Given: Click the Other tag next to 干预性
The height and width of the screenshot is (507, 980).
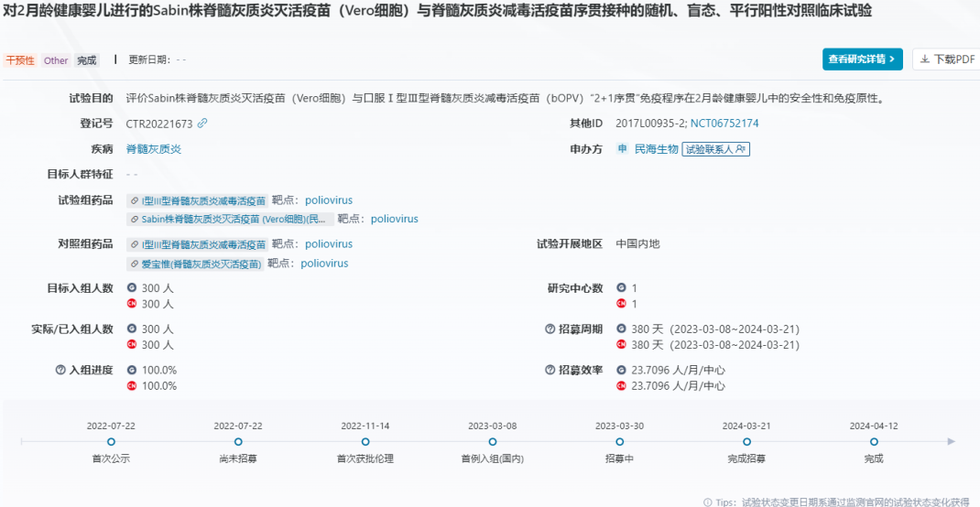Looking at the screenshot, I should [x=56, y=60].
